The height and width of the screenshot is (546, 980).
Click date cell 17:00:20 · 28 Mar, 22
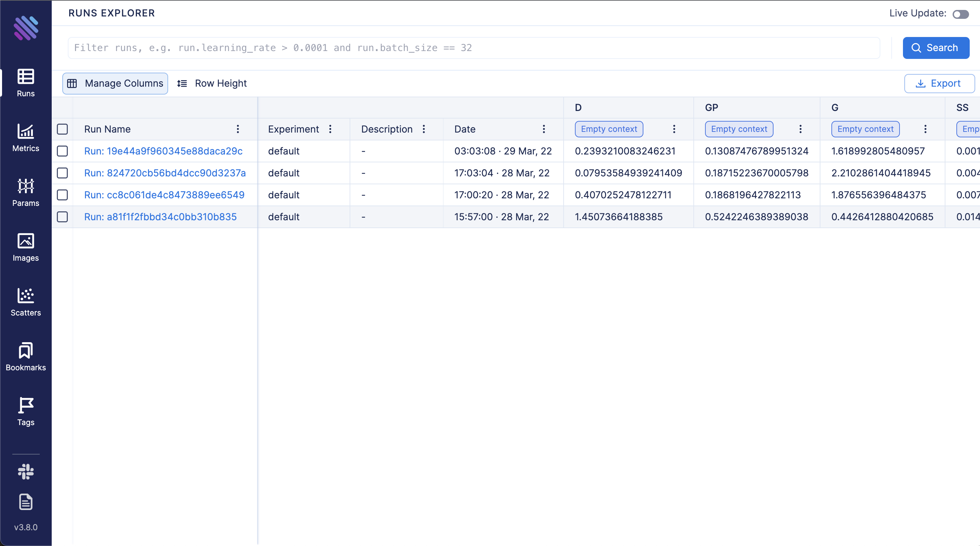tap(502, 195)
